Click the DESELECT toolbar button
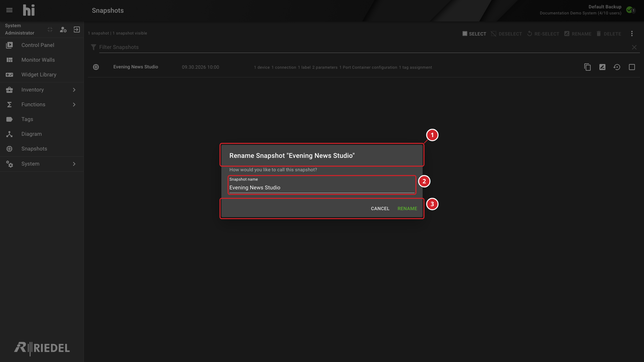 click(x=506, y=34)
